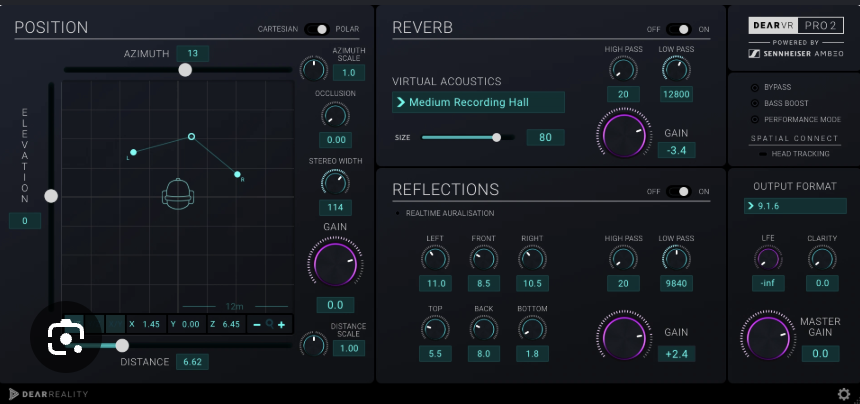Click the Stereo Width knob
Screen dimensions: 860x404
pos(335,183)
